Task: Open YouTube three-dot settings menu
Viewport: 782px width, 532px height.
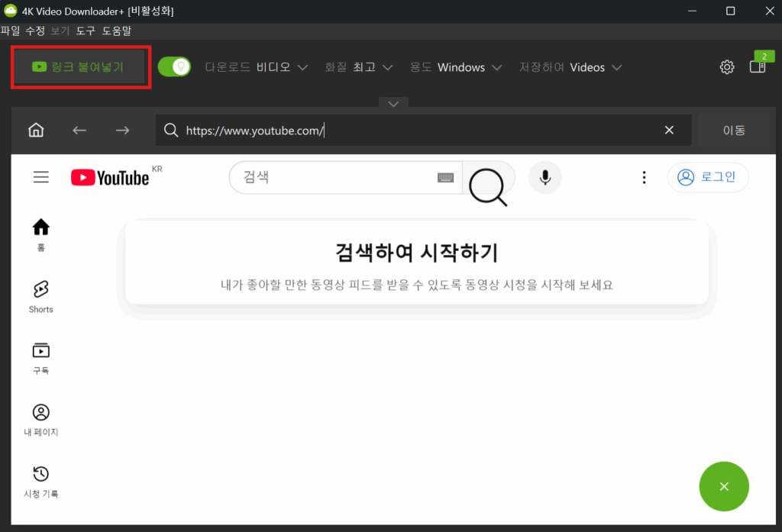Action: (x=645, y=178)
